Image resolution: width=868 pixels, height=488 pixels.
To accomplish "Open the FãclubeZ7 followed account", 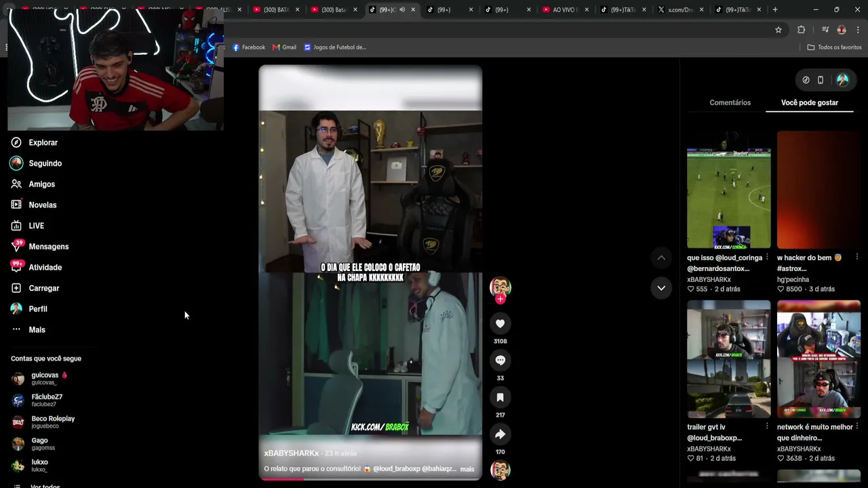I will (x=37, y=400).
